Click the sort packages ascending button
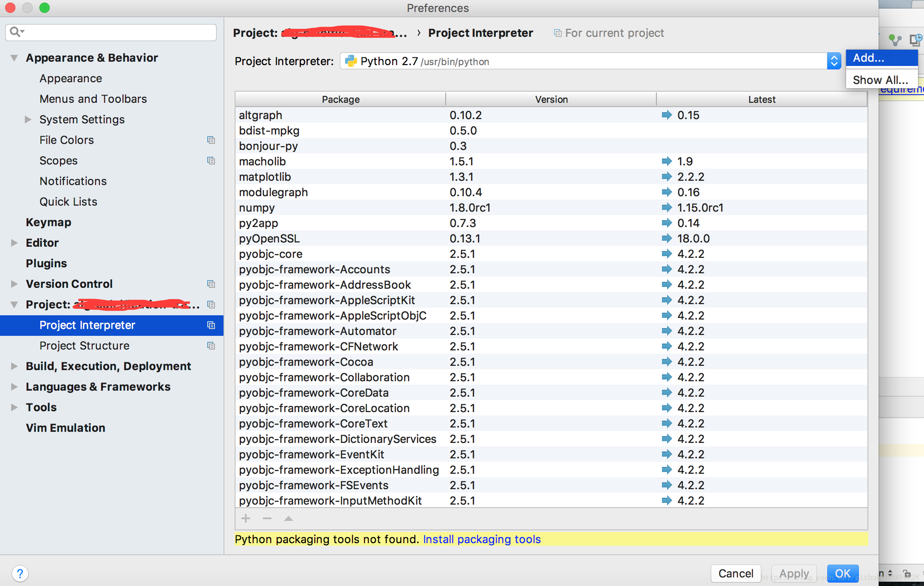Image resolution: width=924 pixels, height=586 pixels. [x=287, y=518]
